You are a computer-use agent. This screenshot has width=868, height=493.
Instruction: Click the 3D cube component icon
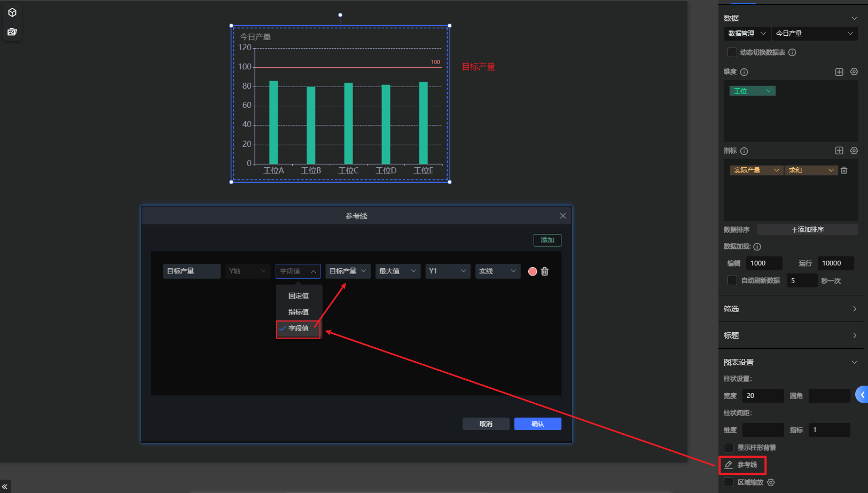coord(12,12)
